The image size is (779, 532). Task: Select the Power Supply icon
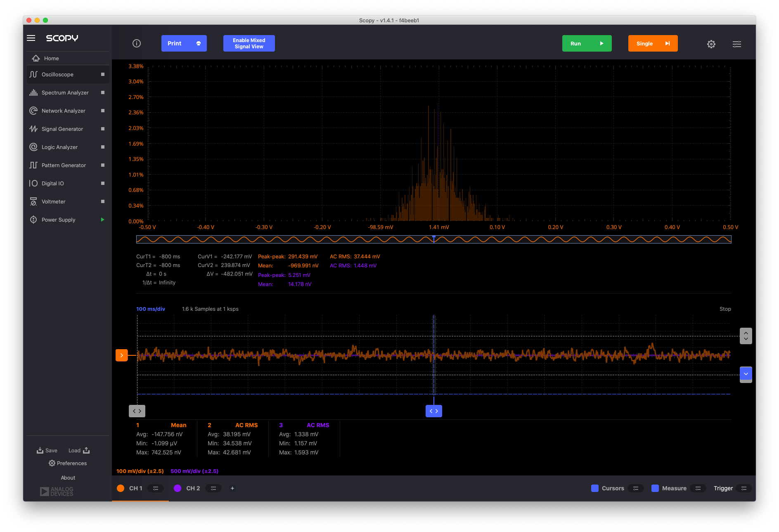33,220
